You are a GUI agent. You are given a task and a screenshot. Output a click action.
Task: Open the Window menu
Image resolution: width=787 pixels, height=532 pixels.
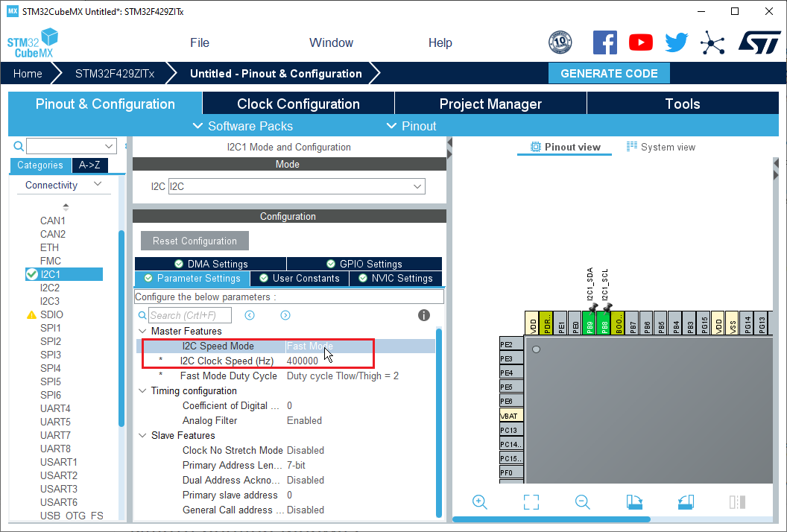[331, 42]
